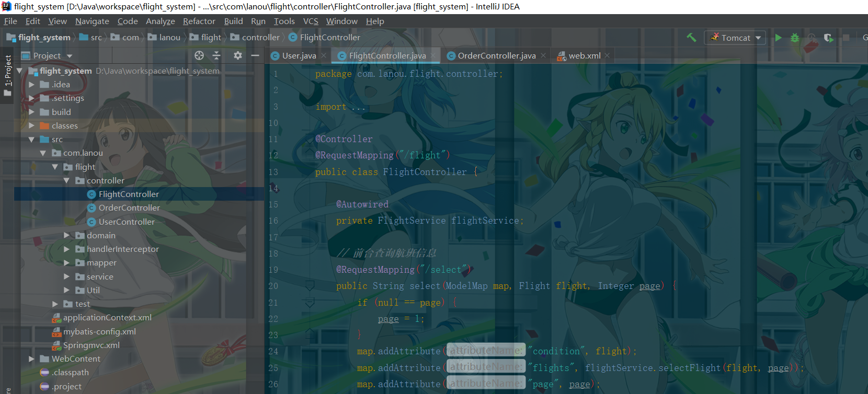Collapse the com.lanou package arrow

pos(43,153)
